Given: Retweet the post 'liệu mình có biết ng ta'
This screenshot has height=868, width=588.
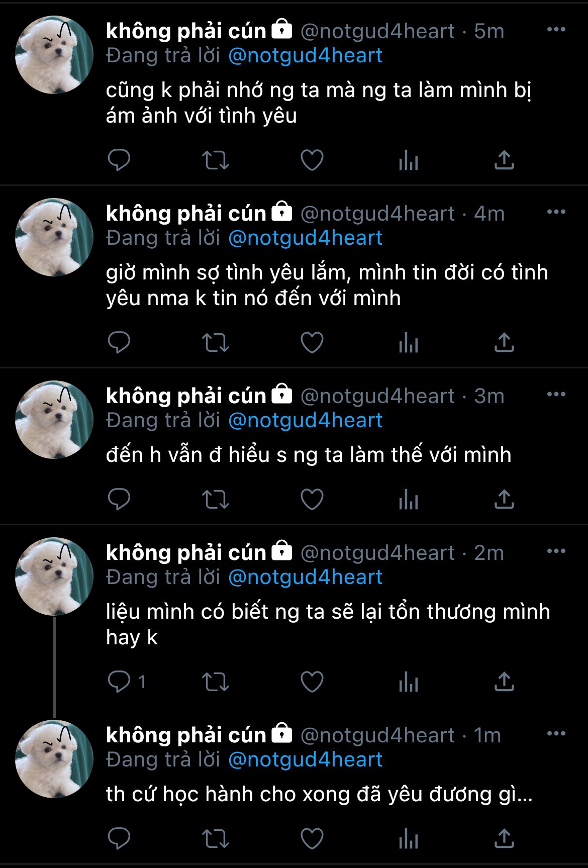Looking at the screenshot, I should (x=216, y=682).
